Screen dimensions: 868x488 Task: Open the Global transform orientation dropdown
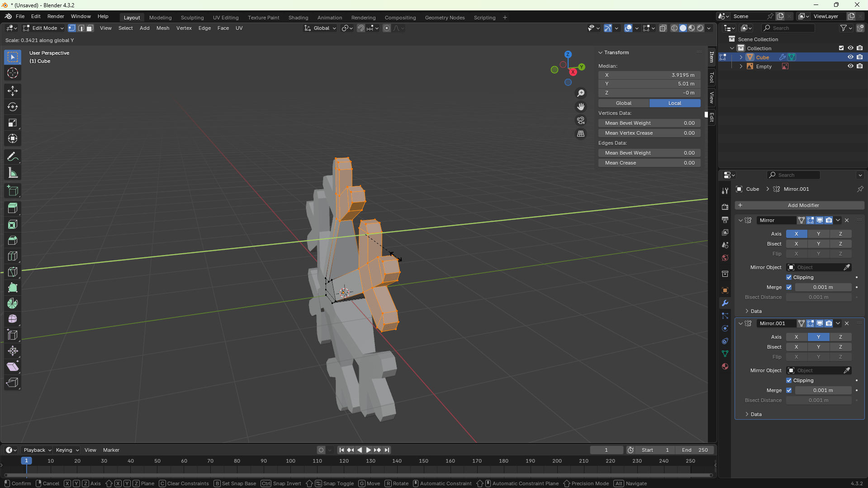tap(320, 28)
